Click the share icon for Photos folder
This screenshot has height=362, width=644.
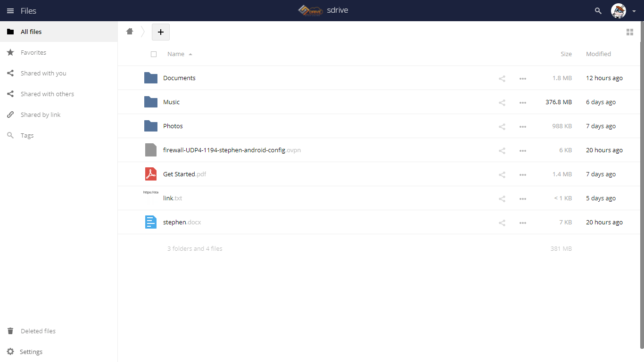click(502, 127)
